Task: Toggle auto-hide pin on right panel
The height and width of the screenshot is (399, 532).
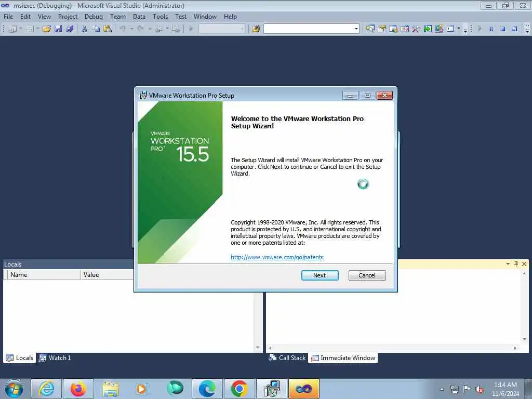Action: tap(516, 263)
